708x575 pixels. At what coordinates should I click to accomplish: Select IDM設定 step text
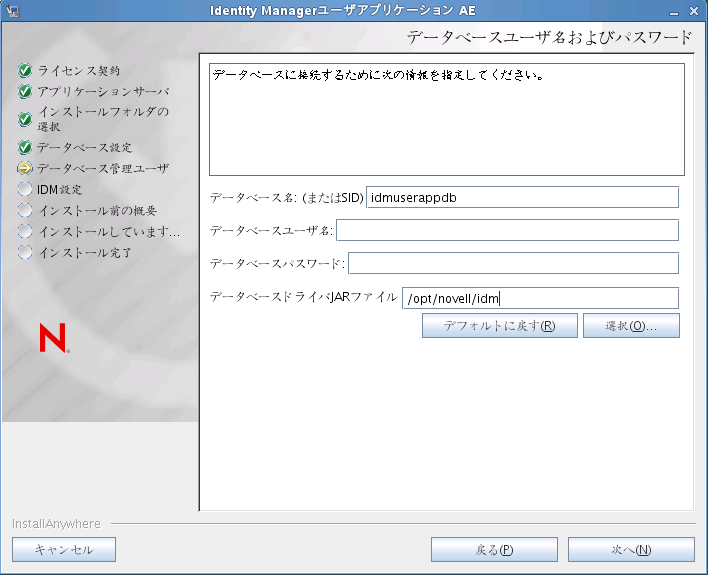tap(60, 189)
